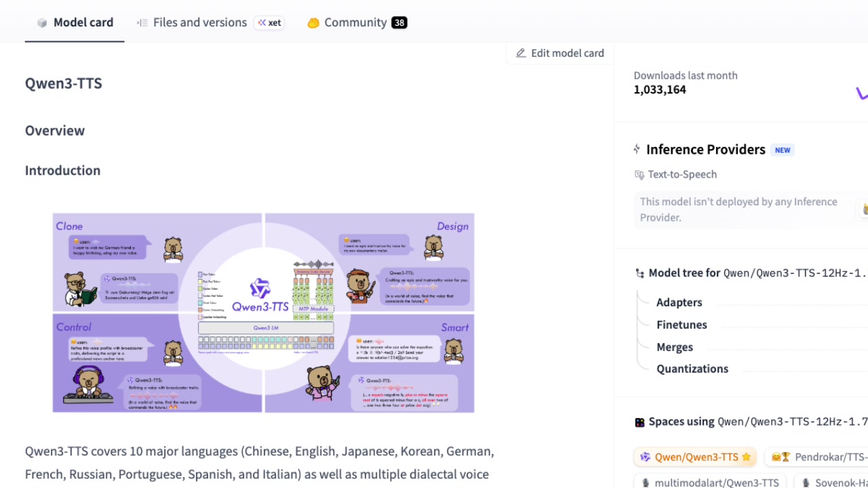Expand Adapters in the model tree
The image size is (868, 488).
click(x=679, y=302)
